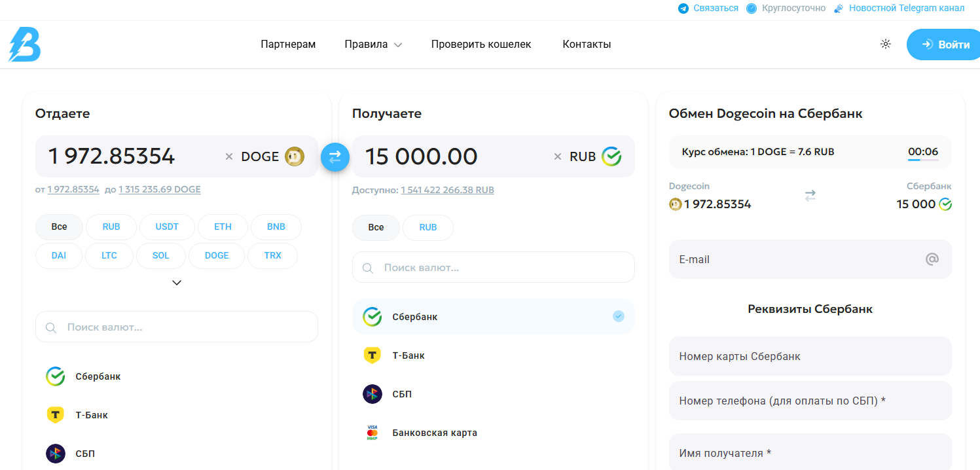Open the Контакты menu item
The height and width of the screenshot is (470, 980).
(586, 44)
